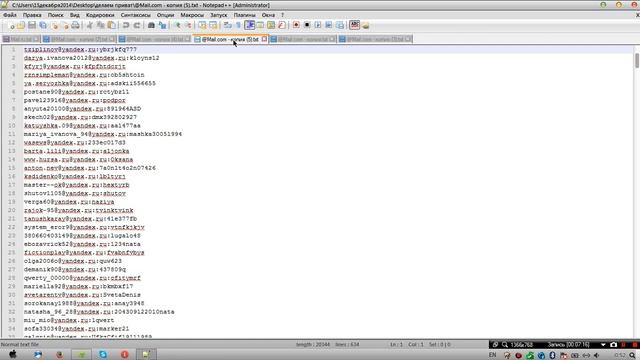Click the ABC spell-check toolbar icon
640x360 pixels.
354,25
